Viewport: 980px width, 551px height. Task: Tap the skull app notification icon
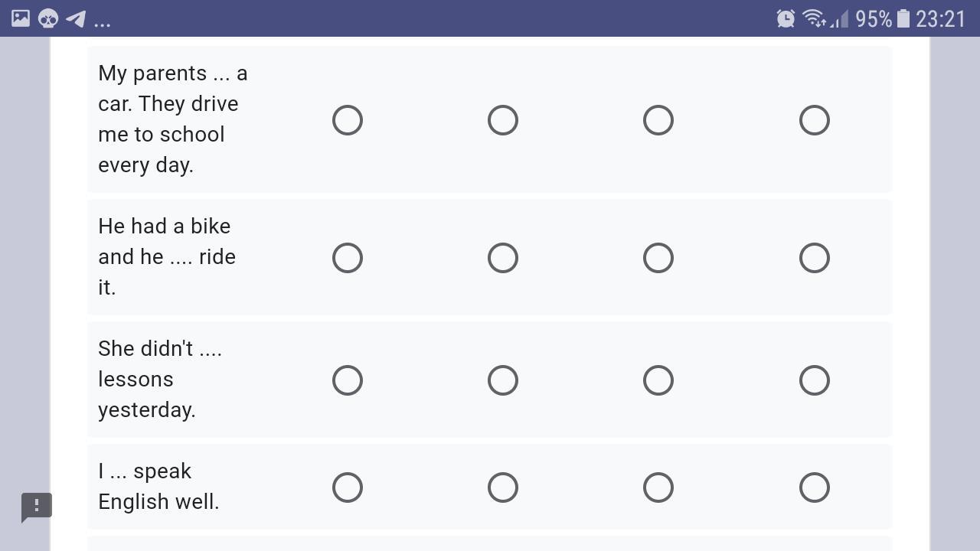[x=48, y=18]
